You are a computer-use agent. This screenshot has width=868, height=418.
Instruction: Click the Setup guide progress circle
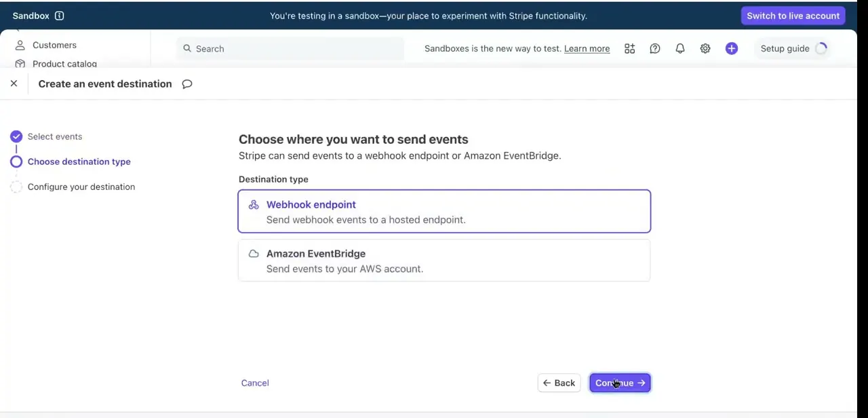821,48
